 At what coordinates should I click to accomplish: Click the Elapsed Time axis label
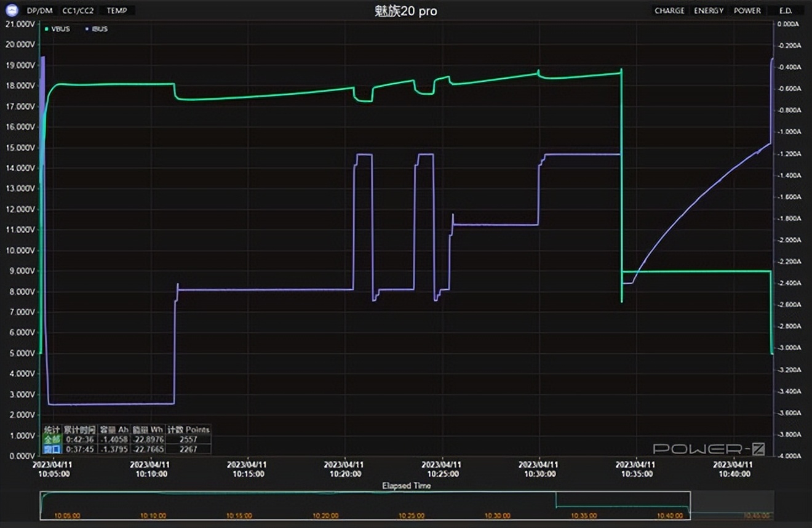click(x=406, y=486)
